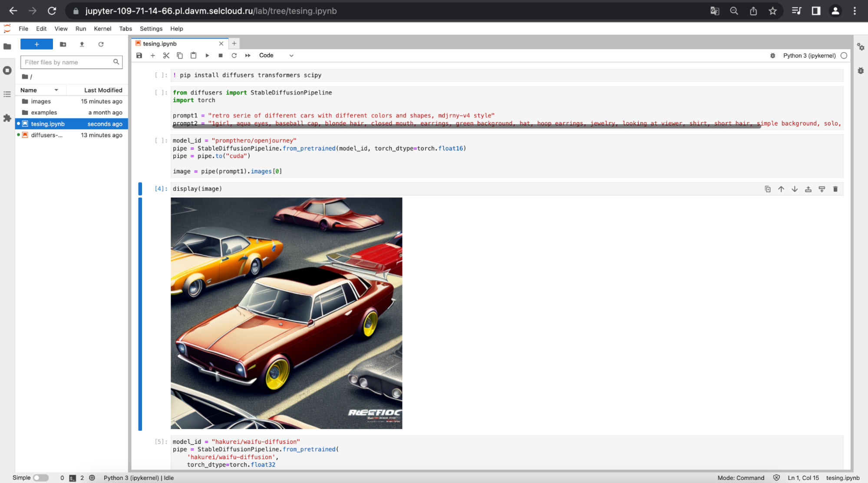The width and height of the screenshot is (868, 483).
Task: Interrupt the kernel with the stop icon
Action: [x=221, y=56]
